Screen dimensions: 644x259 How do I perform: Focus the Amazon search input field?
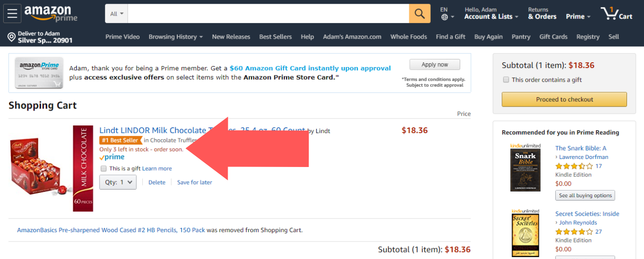tap(268, 14)
